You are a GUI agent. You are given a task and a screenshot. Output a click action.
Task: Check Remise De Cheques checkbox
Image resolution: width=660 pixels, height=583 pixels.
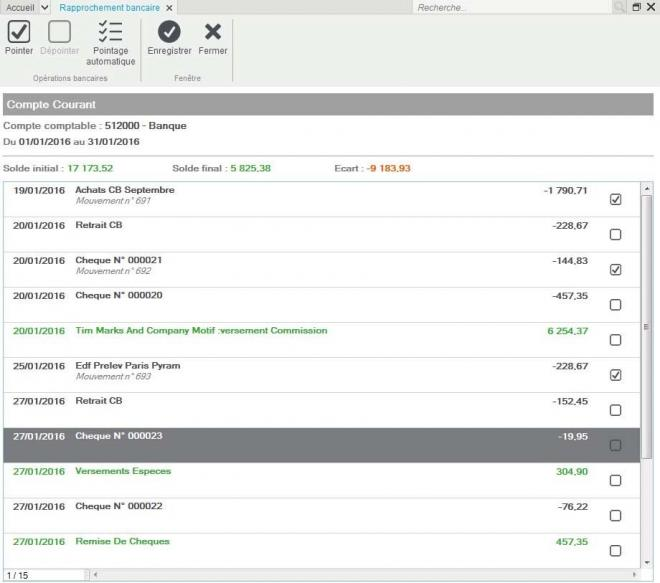615,551
